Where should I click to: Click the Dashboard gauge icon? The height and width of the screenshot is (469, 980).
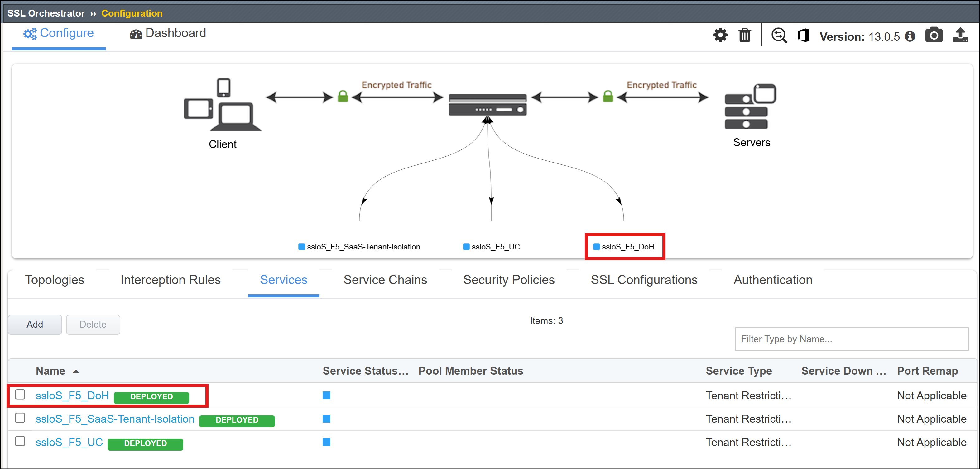[x=136, y=35]
